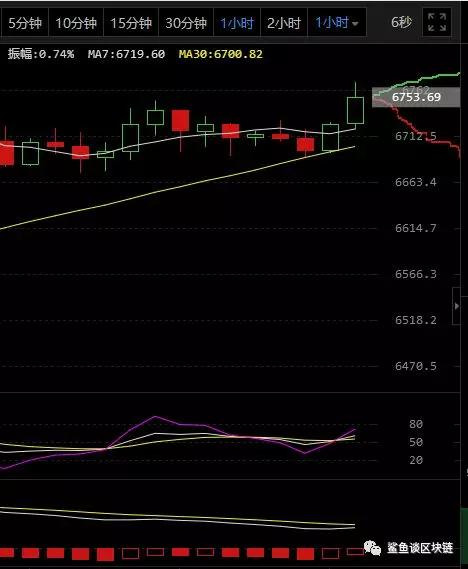
Task: Click the large red candlestick body near center
Action: tap(180, 120)
